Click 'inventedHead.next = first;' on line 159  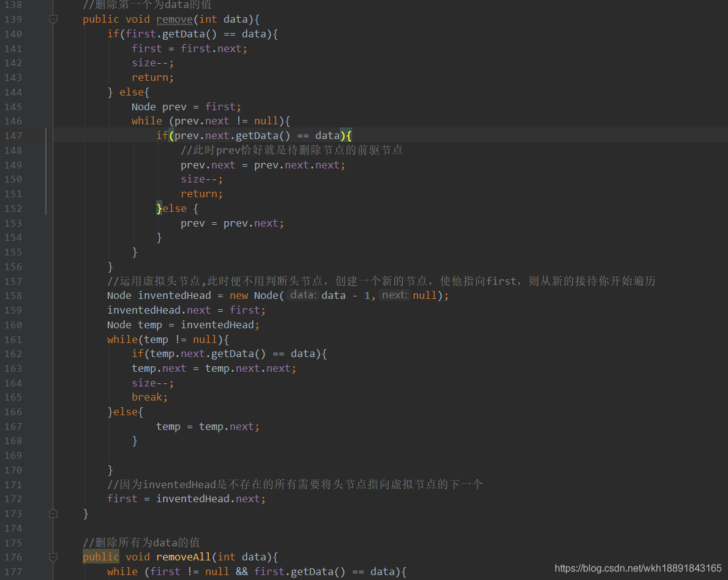click(186, 310)
